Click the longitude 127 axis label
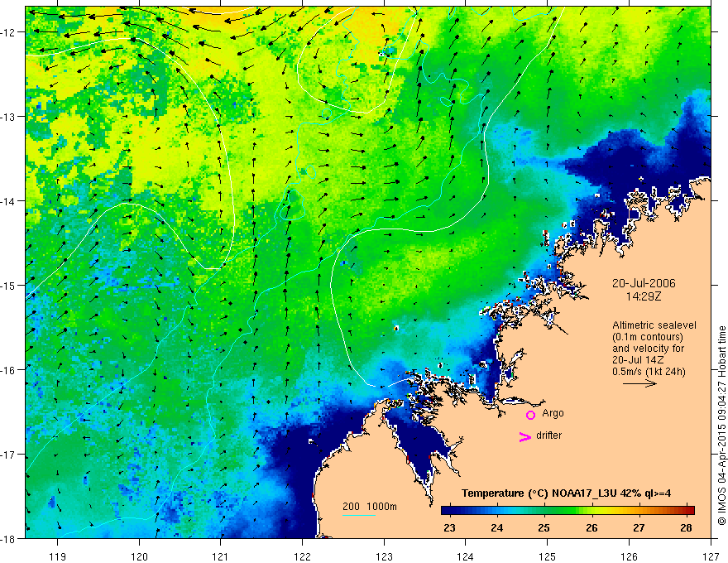 tap(711, 556)
